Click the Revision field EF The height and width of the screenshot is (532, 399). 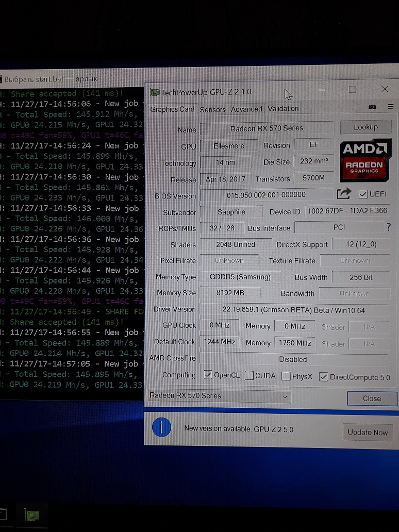313,145
